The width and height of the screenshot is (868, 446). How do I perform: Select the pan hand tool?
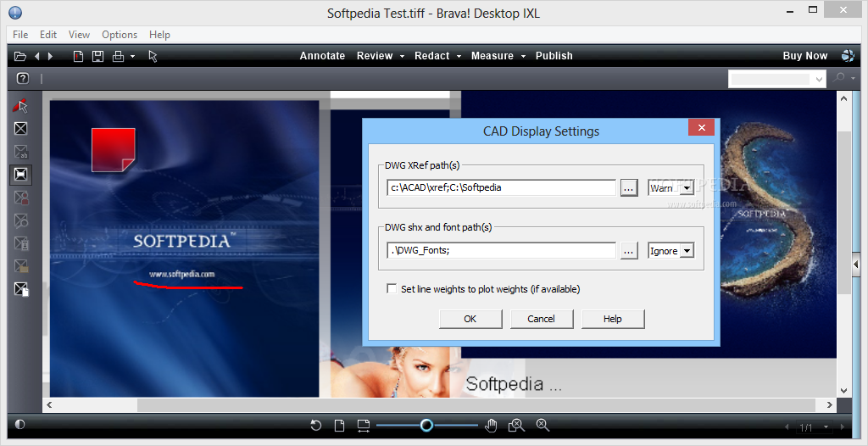tap(491, 426)
